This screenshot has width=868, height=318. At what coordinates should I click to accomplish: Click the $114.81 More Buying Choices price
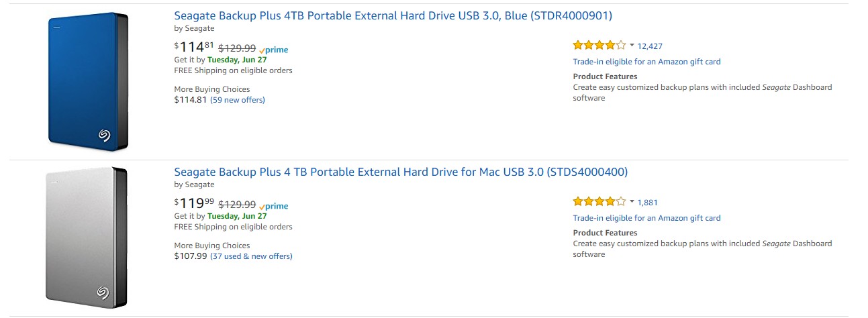(191, 100)
